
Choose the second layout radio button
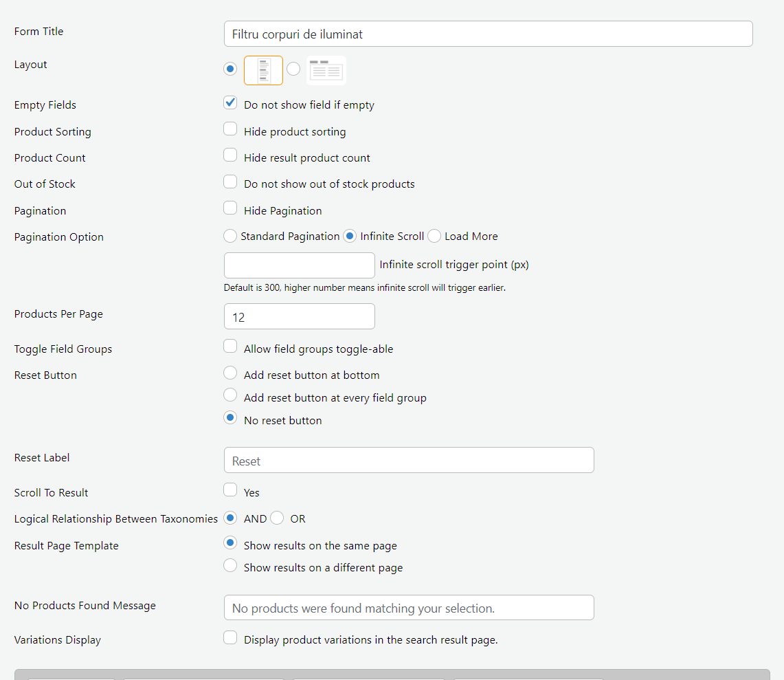tap(293, 69)
